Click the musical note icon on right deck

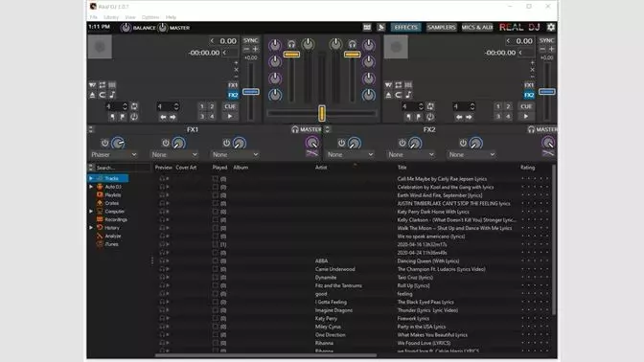pos(408,95)
